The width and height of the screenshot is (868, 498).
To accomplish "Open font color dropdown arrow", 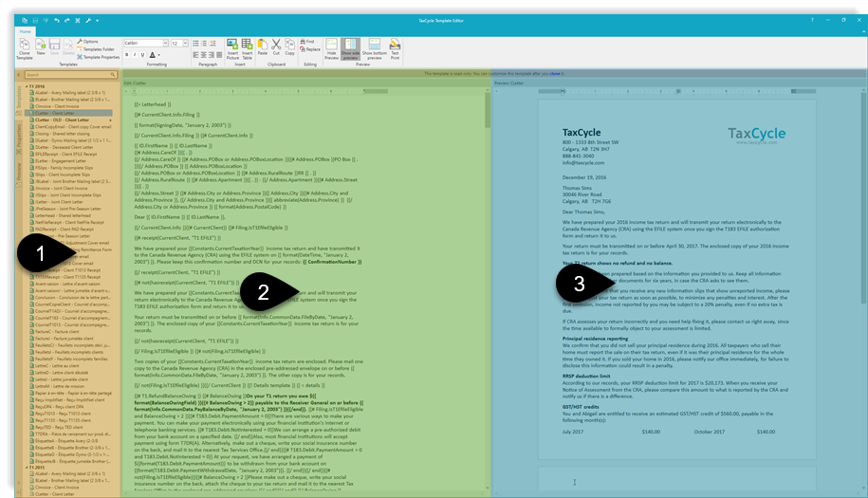I will tap(158, 55).
